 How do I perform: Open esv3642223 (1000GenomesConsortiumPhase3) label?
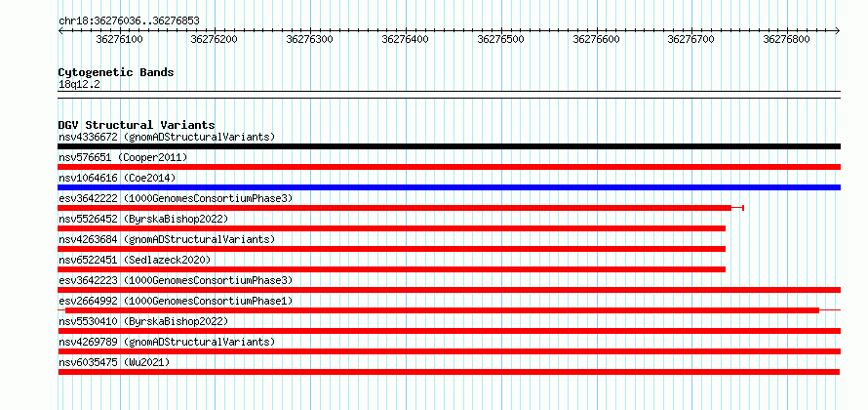[x=176, y=280]
